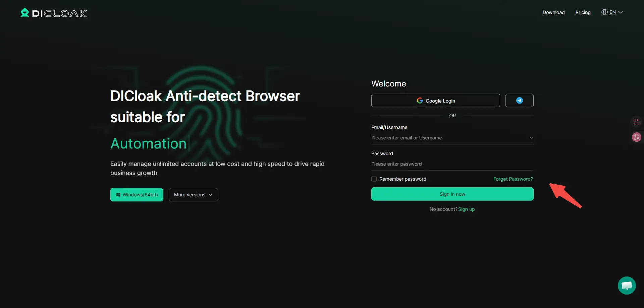Click the Windows logo on download button

click(x=118, y=195)
